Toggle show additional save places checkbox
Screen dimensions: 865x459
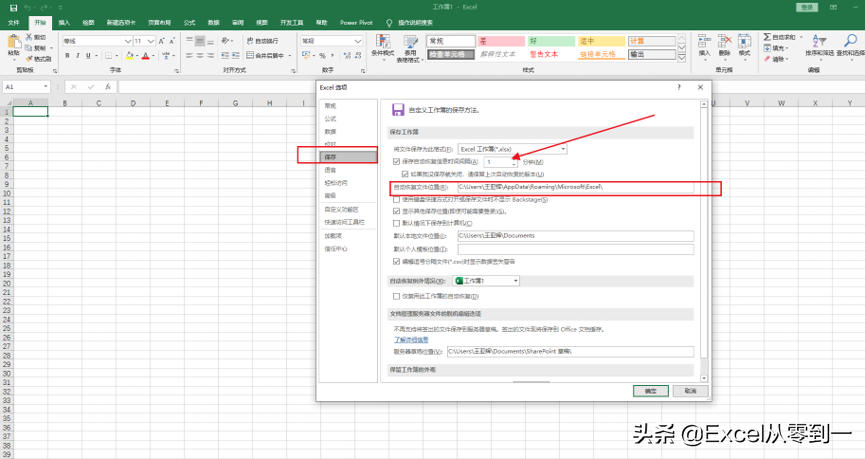coord(396,211)
